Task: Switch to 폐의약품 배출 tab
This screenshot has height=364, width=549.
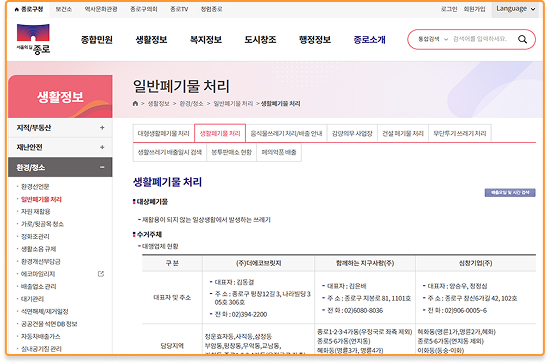Action: click(279, 152)
